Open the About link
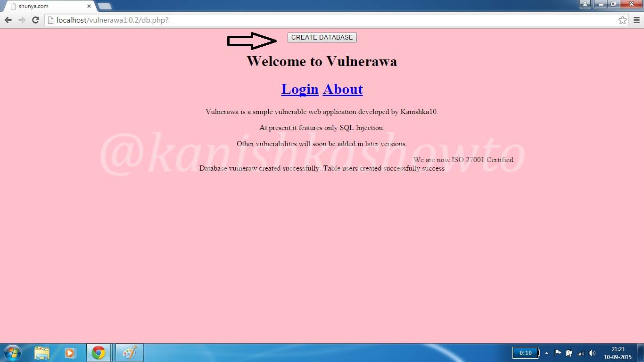 point(343,89)
